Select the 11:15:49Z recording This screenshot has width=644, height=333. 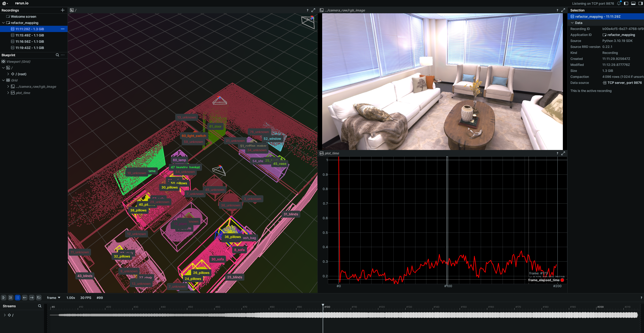(x=30, y=35)
